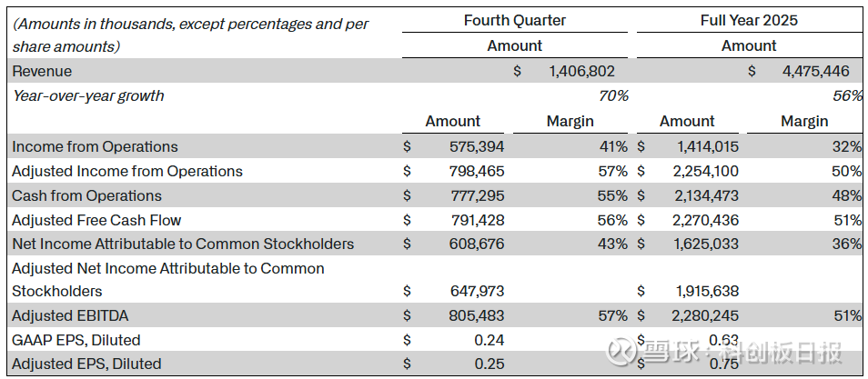Click the full year revenue value 4,475,446
The height and width of the screenshot is (379, 868).
[815, 71]
